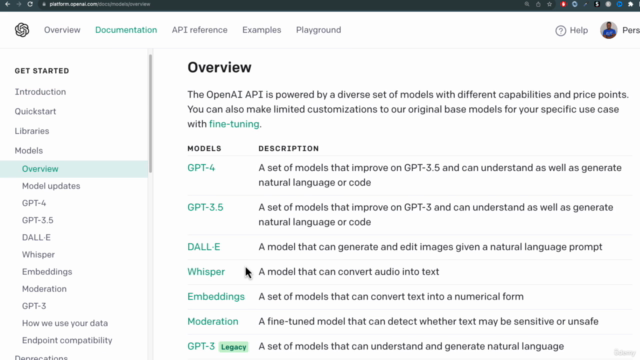Click the GET STARTED sidebar heading
640x360 pixels.
coord(42,71)
